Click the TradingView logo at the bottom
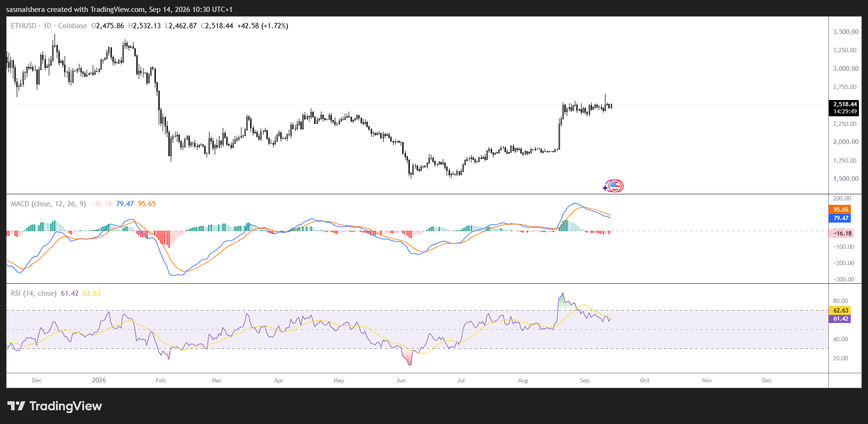 [x=55, y=406]
